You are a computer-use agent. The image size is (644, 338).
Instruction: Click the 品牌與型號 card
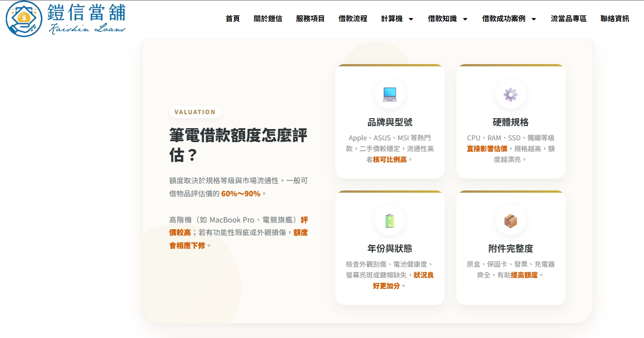[389, 122]
